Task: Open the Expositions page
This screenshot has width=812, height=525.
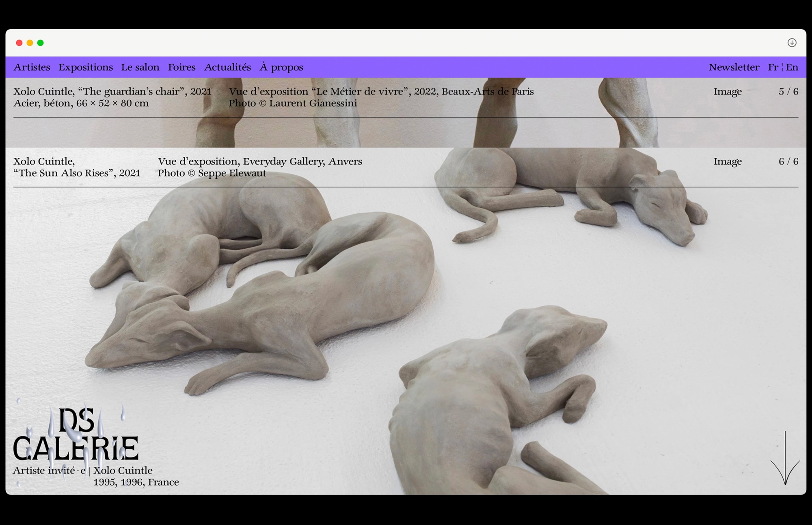Action: pyautogui.click(x=86, y=67)
